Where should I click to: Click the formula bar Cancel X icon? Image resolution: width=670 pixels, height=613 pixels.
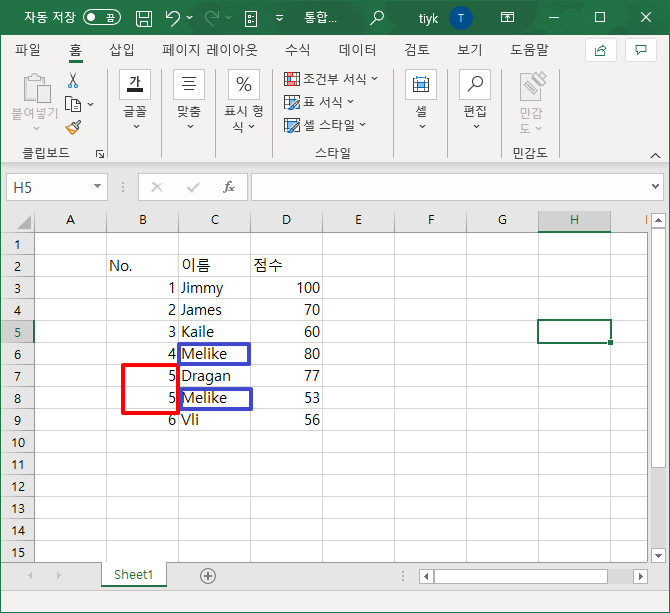(x=157, y=187)
